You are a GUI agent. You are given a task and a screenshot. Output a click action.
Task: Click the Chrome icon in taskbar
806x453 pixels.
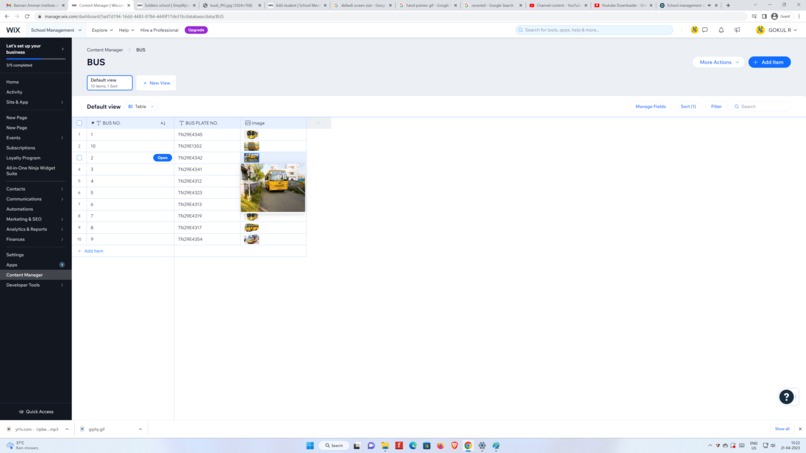coord(468,445)
